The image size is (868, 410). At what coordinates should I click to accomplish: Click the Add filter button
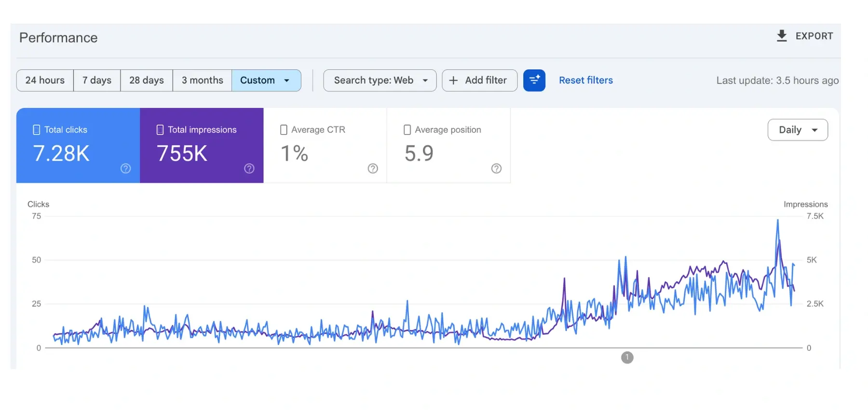tap(479, 80)
